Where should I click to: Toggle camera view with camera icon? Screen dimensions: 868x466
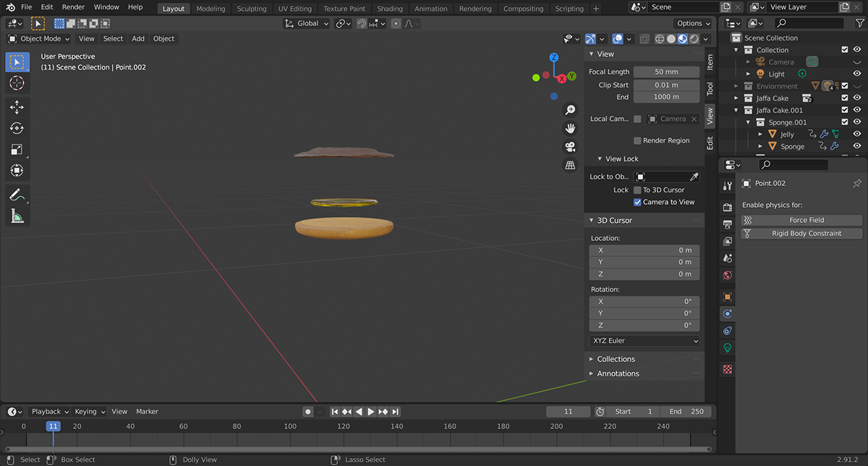click(570, 147)
